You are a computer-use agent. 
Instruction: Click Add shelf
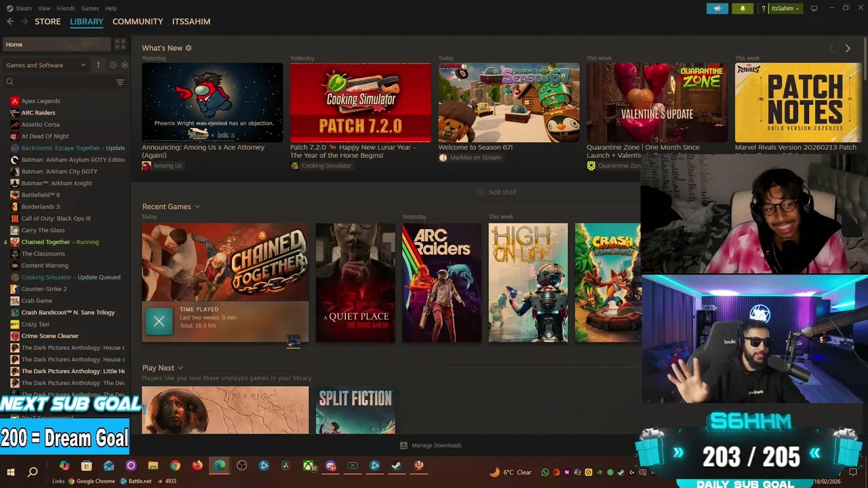497,192
